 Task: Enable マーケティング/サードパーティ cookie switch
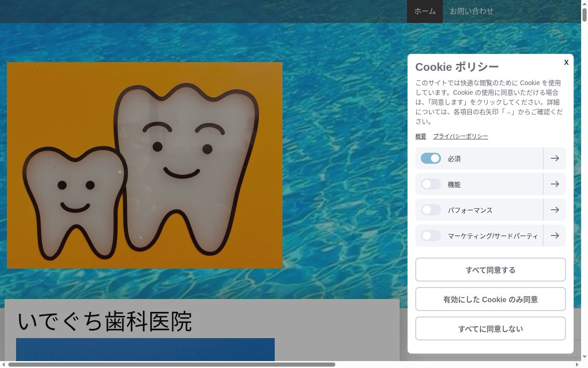[431, 236]
